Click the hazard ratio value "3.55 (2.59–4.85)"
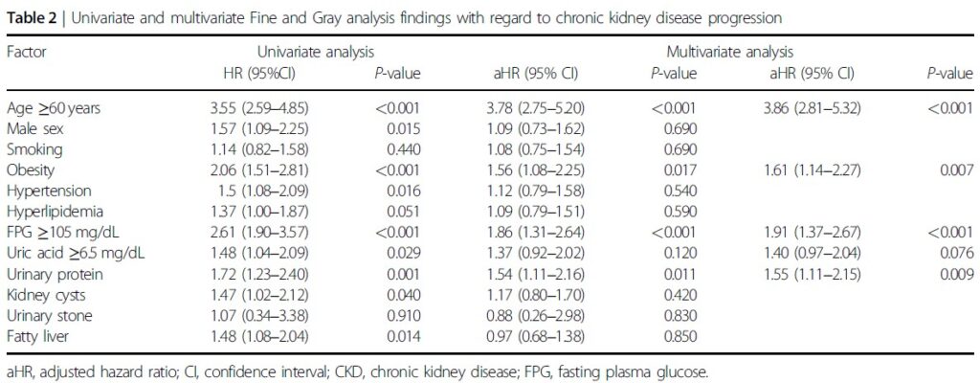This screenshot has height=383, width=980. point(265,108)
